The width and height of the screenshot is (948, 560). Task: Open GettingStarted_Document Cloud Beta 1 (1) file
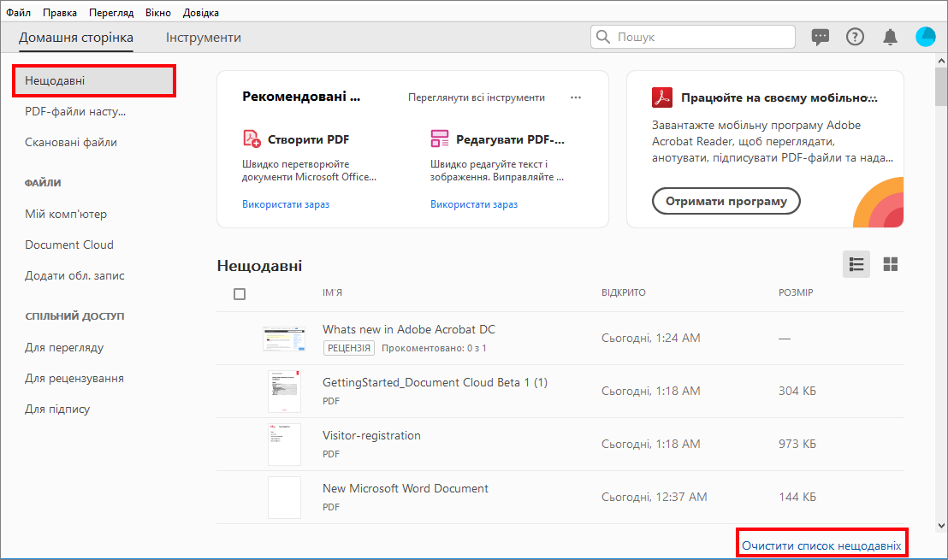[435, 382]
